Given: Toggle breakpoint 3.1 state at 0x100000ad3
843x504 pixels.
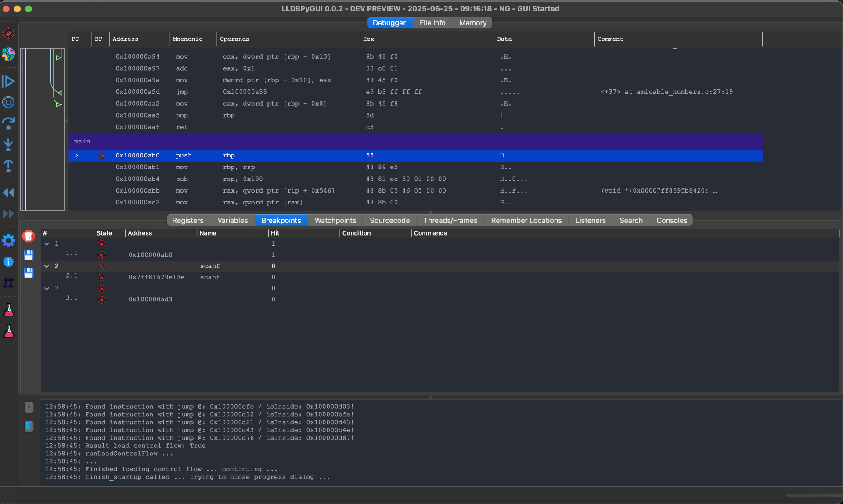Looking at the screenshot, I should 101,300.
